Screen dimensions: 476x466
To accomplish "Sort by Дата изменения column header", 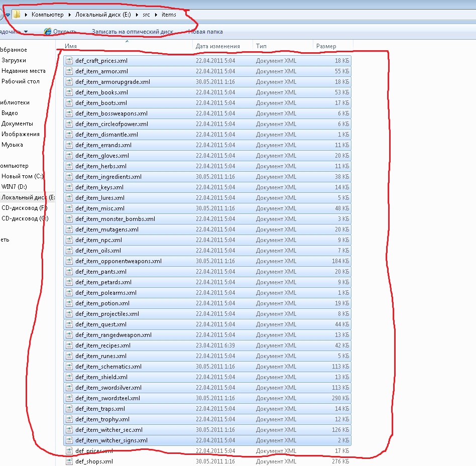I will tap(218, 46).
